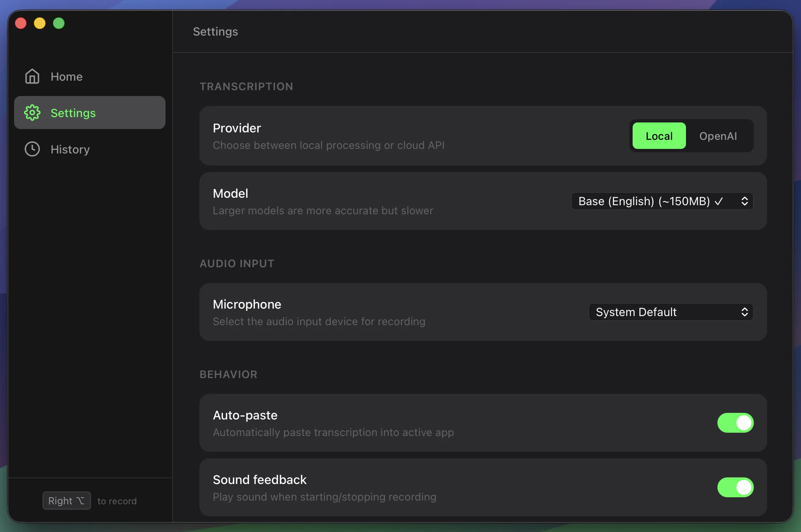The image size is (801, 532).
Task: Click the Auto-paste row title
Action: point(245,415)
